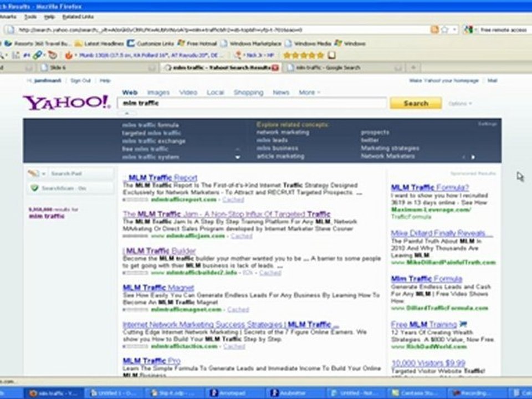Click the Yahoo search box with 'mlm traffic'
Viewport: 532px width, 399px height.
252,103
